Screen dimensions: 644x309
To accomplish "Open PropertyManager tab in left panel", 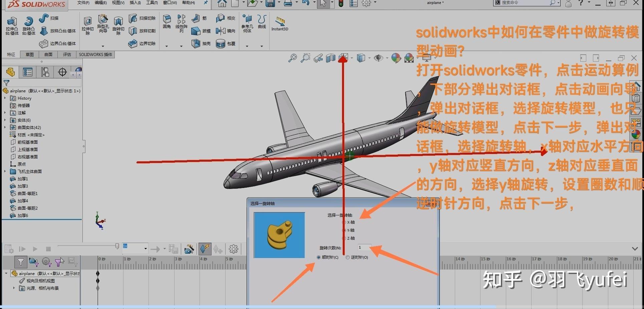I will click(x=28, y=72).
